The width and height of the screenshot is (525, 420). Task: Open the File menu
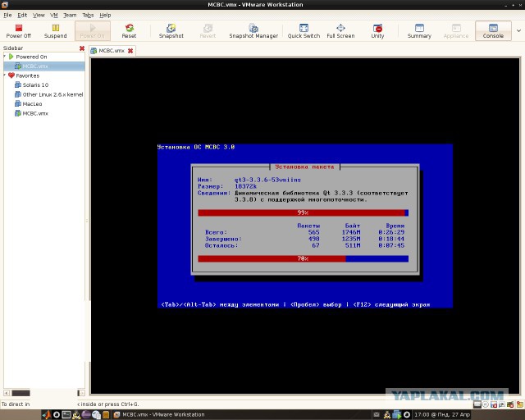point(7,15)
